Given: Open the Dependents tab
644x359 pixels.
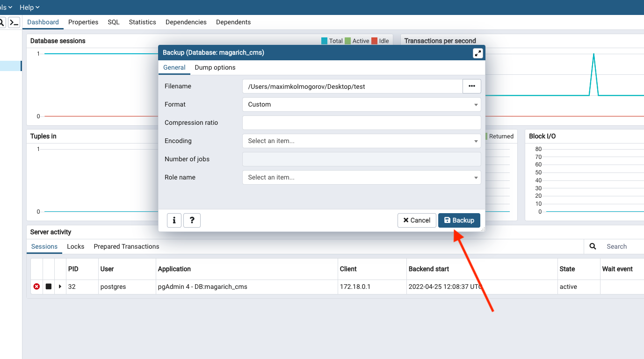Looking at the screenshot, I should [233, 22].
